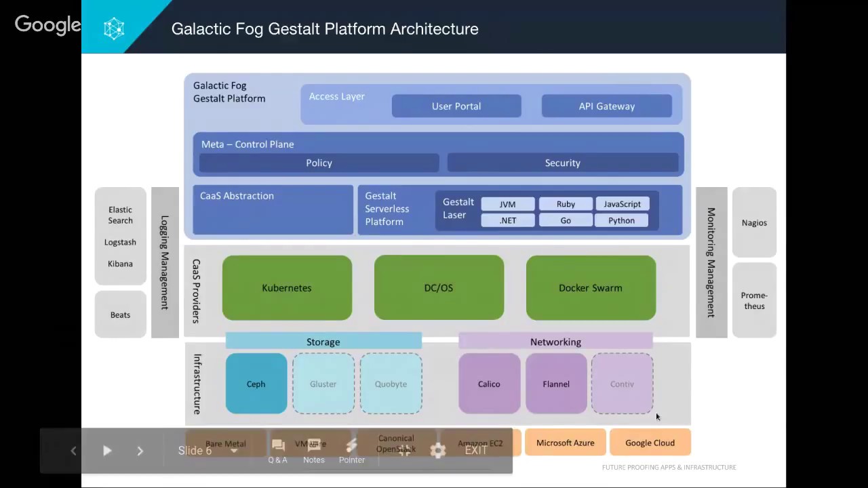Click the Policy bar
Screen dimensions: 868x488
point(319,163)
